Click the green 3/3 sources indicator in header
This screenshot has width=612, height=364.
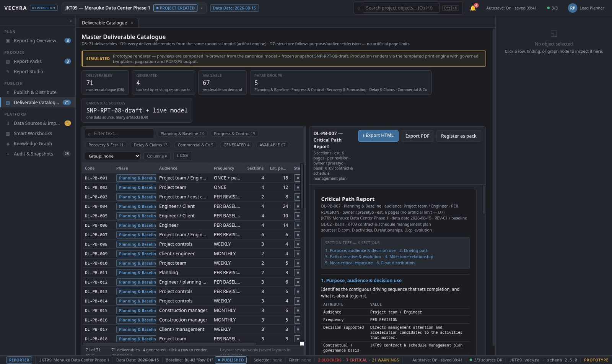click(552, 8)
